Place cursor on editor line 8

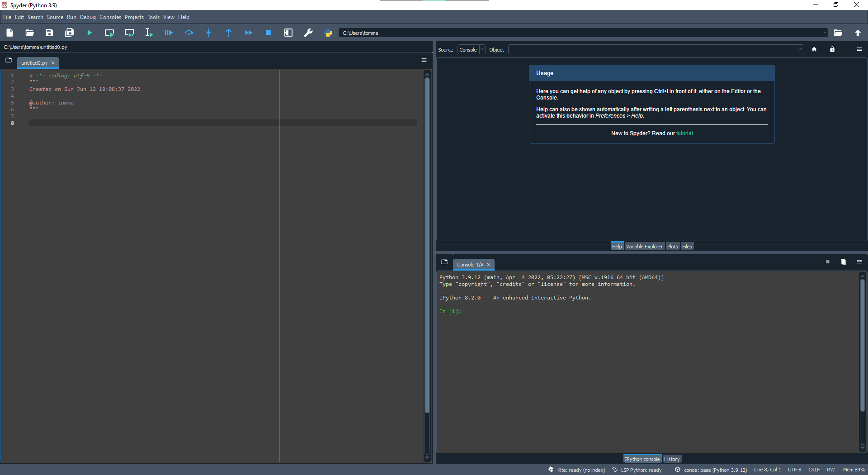coord(223,123)
